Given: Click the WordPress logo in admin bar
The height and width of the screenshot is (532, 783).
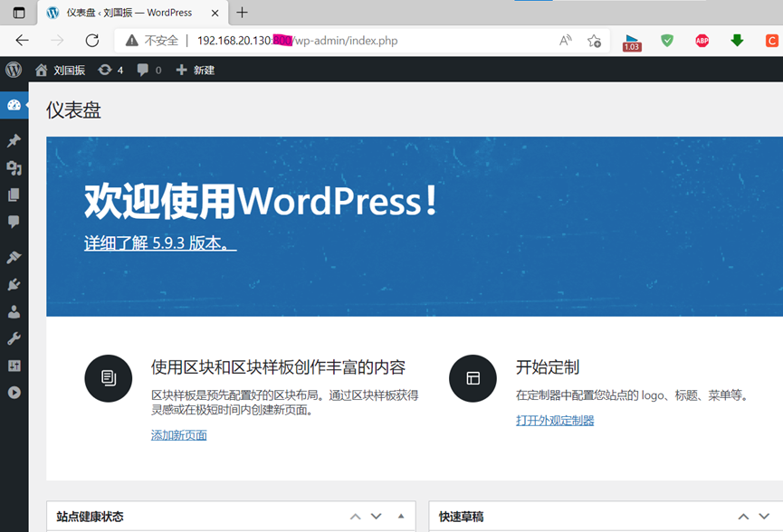Looking at the screenshot, I should tap(13, 70).
